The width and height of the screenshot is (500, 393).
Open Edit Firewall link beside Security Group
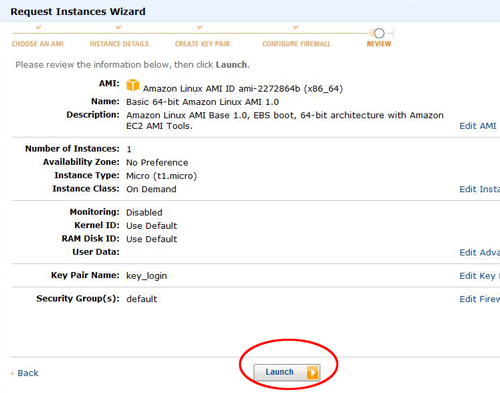[x=480, y=299]
